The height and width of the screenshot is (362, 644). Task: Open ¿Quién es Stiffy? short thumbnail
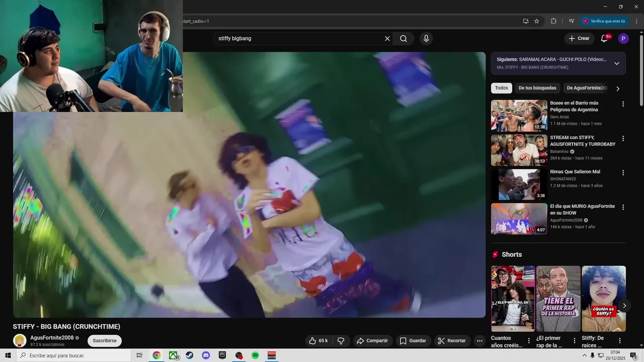[604, 299]
